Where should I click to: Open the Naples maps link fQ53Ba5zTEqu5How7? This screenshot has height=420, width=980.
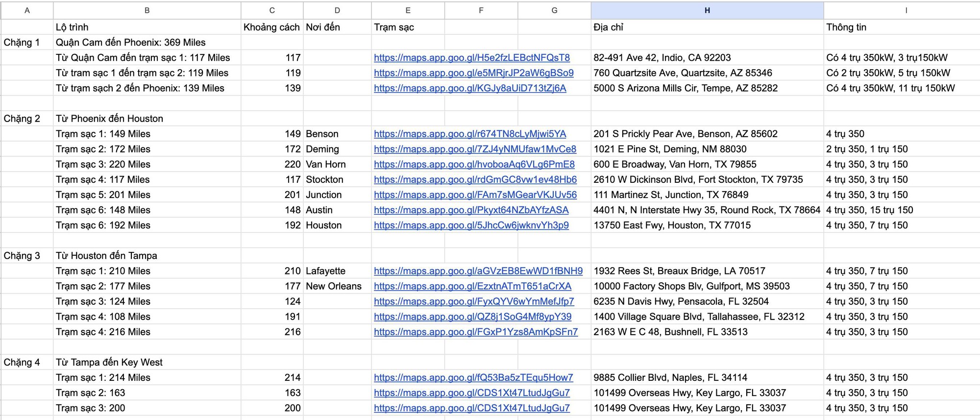click(x=473, y=377)
